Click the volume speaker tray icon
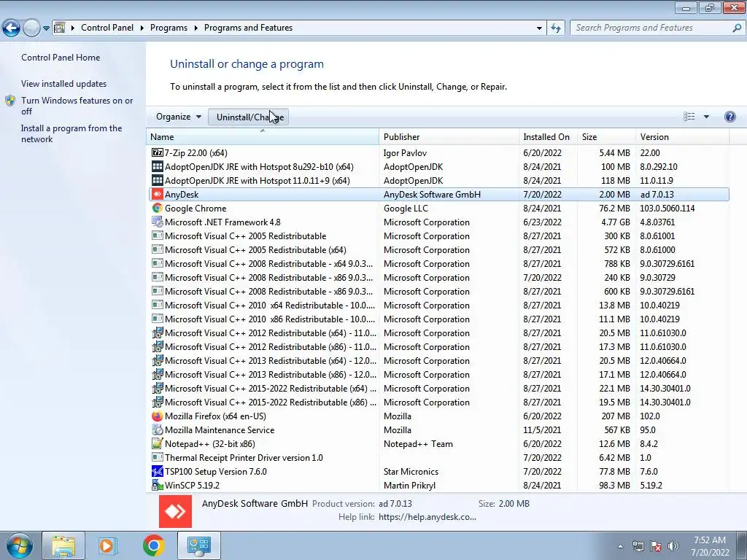Image resolution: width=747 pixels, height=560 pixels. point(673,546)
